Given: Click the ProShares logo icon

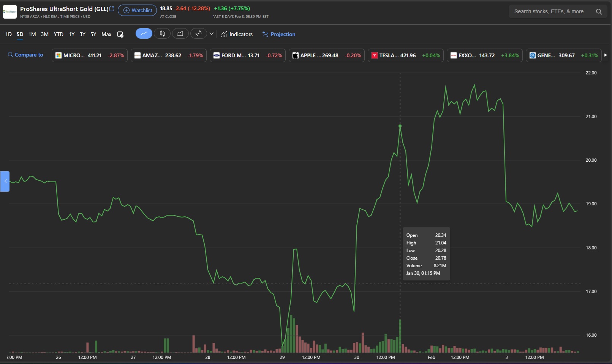Looking at the screenshot, I should (10, 12).
